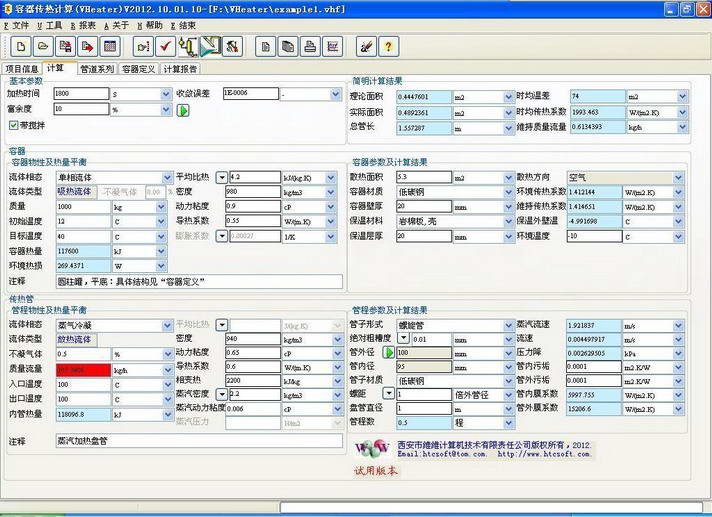Toggle the 带搅拌 checkbox

point(14,125)
